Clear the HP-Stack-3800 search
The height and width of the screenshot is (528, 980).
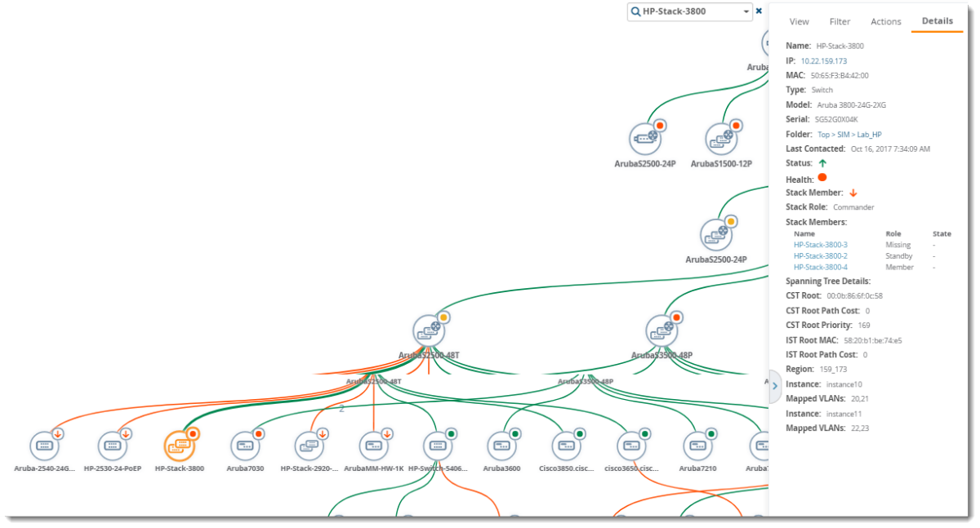pos(759,11)
